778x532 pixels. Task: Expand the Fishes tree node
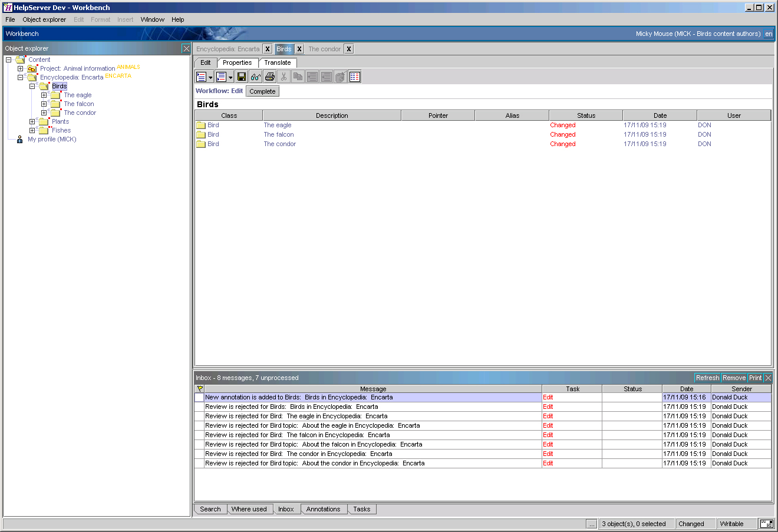(32, 130)
